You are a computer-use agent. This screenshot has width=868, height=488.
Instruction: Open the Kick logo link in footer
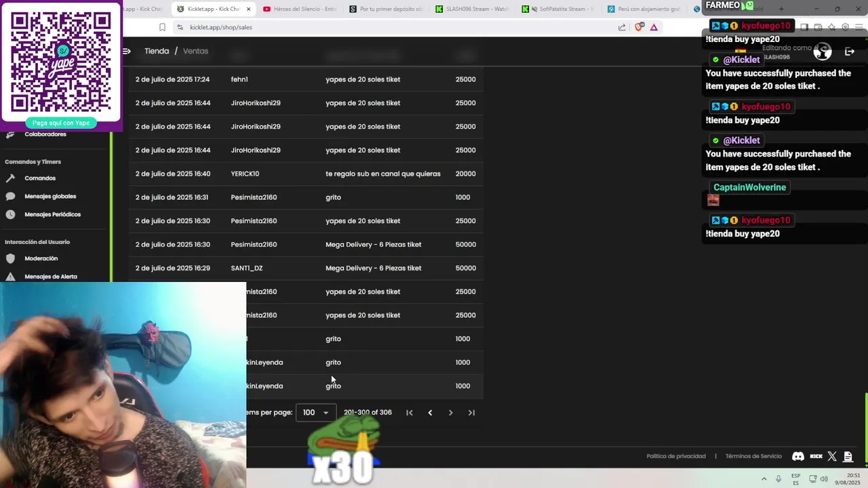tap(816, 456)
